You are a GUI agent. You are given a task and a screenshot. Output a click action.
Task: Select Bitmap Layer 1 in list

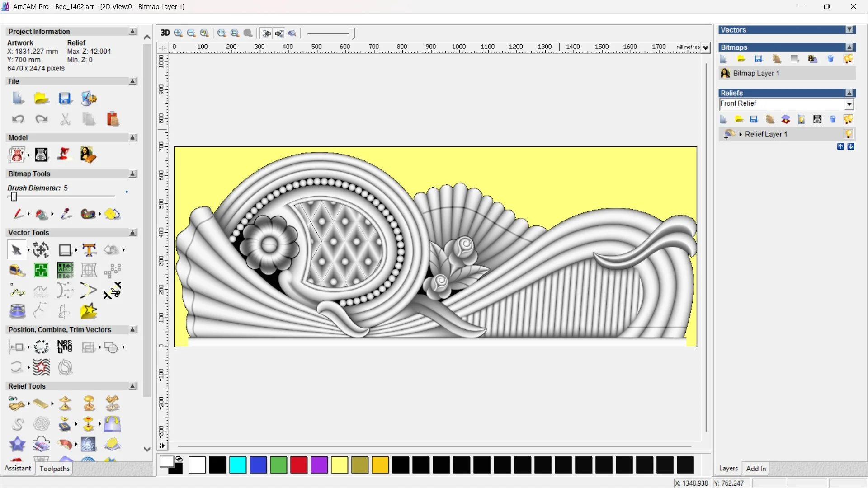click(756, 73)
